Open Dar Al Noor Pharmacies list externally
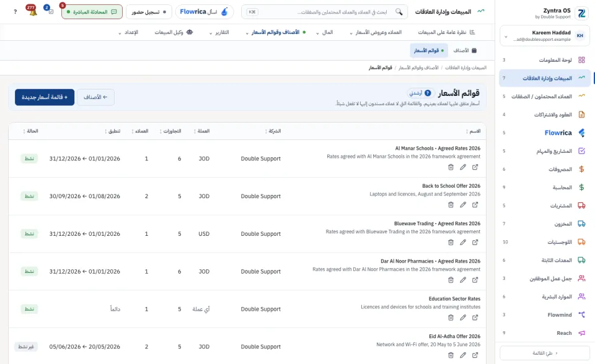This screenshot has width=595, height=364. point(475,280)
